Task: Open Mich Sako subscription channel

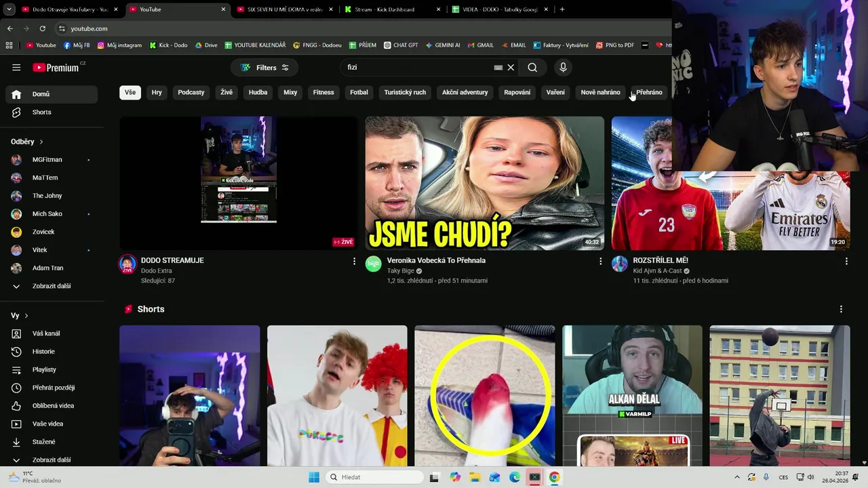Action: tap(52, 213)
